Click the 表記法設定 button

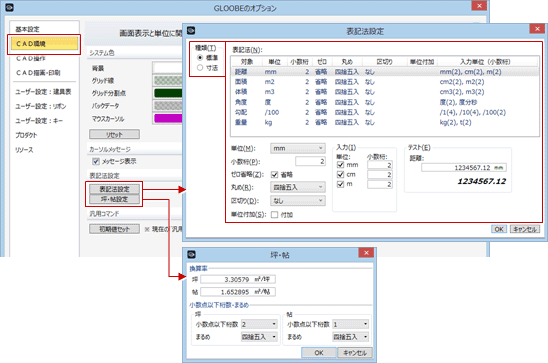pyautogui.click(x=114, y=189)
